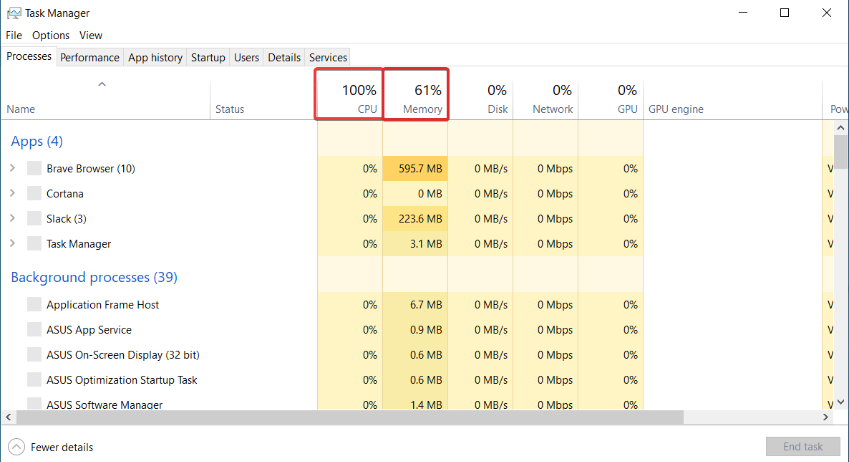This screenshot has width=849, height=462.
Task: Switch to the Startup tab
Action: (208, 58)
